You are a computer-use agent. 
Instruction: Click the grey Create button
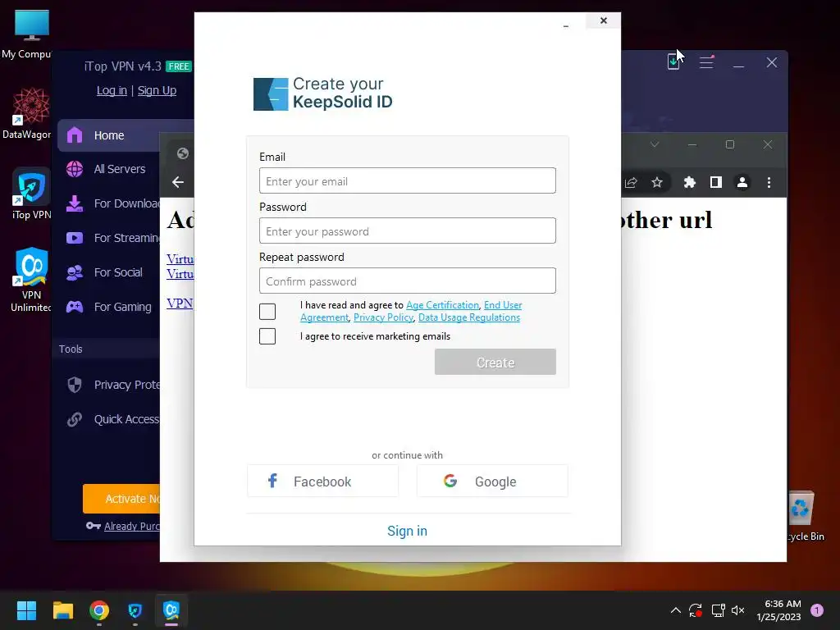tap(495, 362)
